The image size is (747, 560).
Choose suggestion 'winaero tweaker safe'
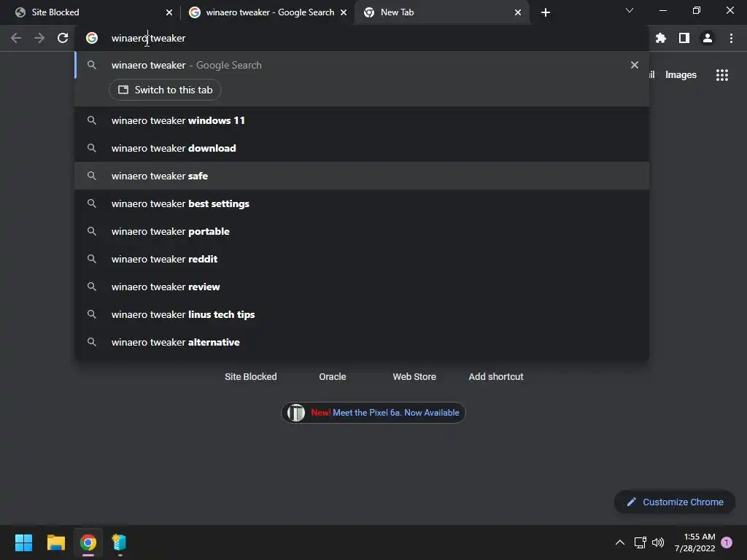[x=362, y=176]
